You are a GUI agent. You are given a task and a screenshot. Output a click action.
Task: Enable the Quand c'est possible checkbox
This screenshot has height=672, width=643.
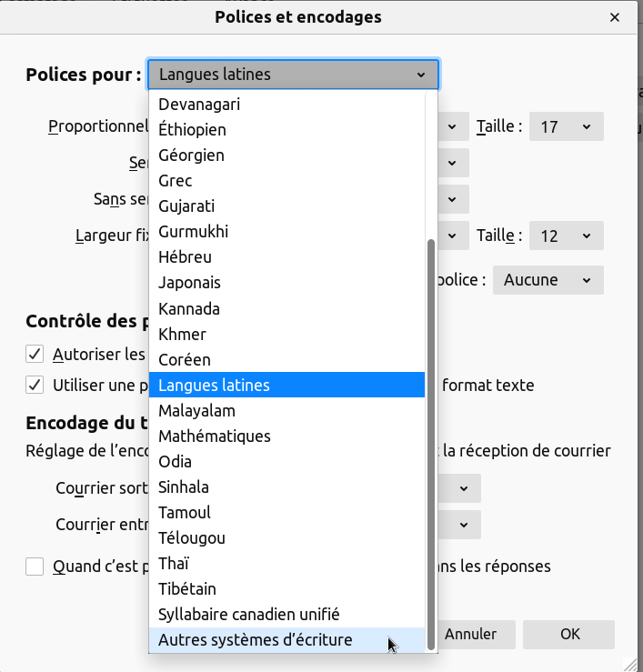click(x=35, y=567)
